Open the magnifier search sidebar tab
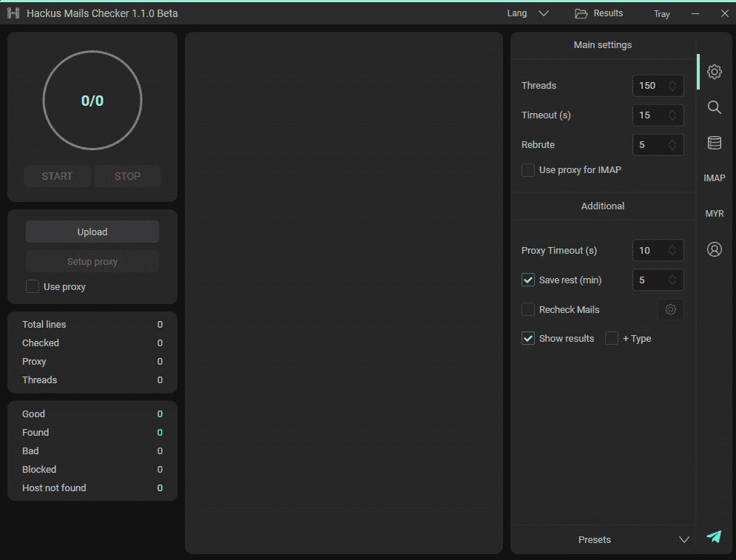 (714, 107)
